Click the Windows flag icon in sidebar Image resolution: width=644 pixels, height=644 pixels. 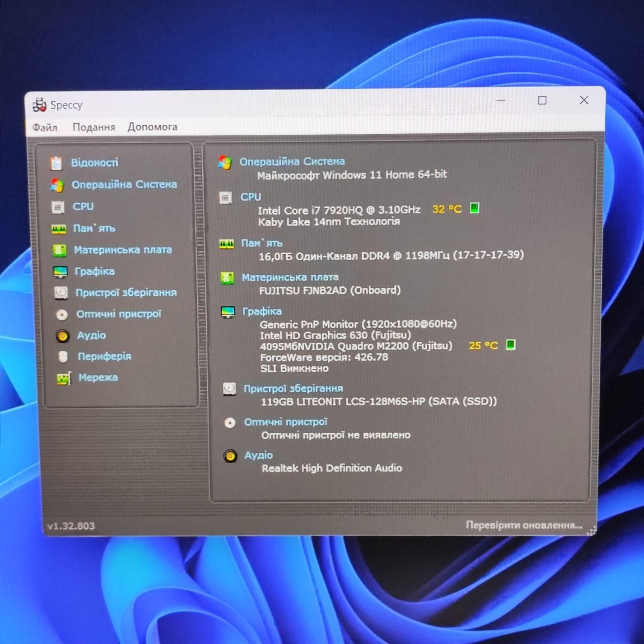[57, 185]
